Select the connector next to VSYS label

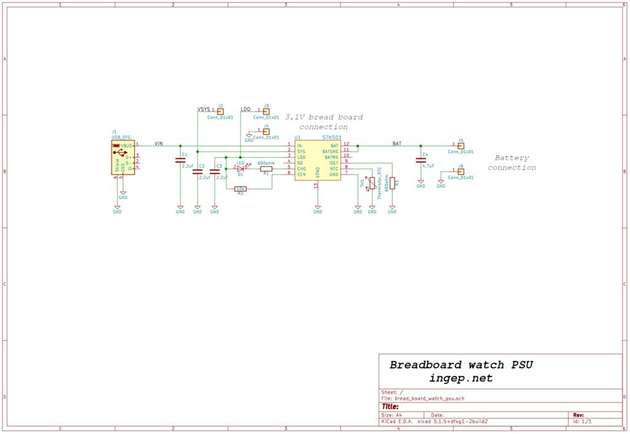point(220,111)
